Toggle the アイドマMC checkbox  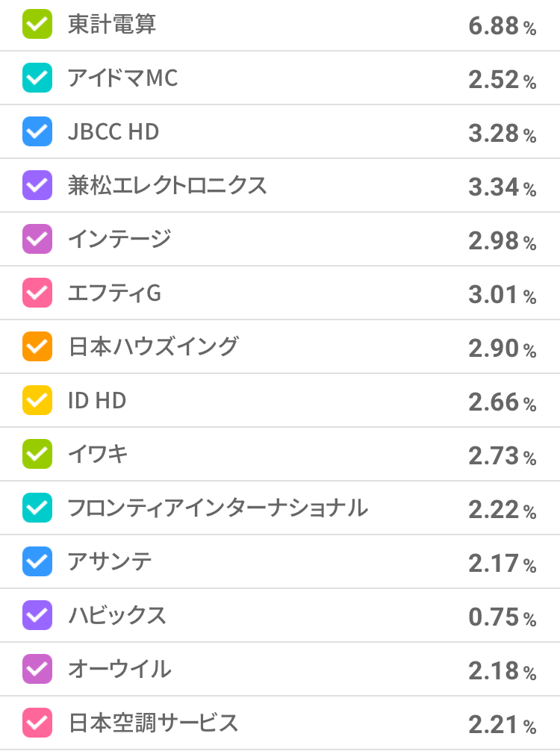coord(37,78)
